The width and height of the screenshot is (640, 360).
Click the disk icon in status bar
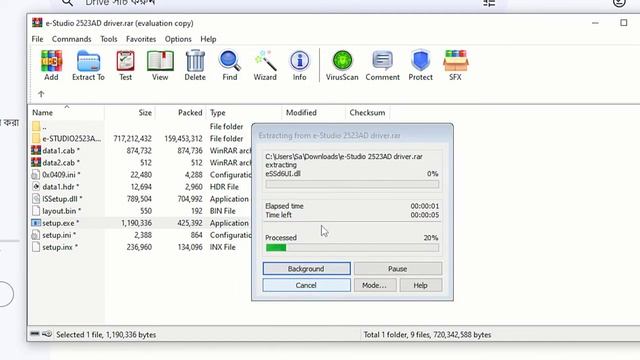tap(35, 334)
